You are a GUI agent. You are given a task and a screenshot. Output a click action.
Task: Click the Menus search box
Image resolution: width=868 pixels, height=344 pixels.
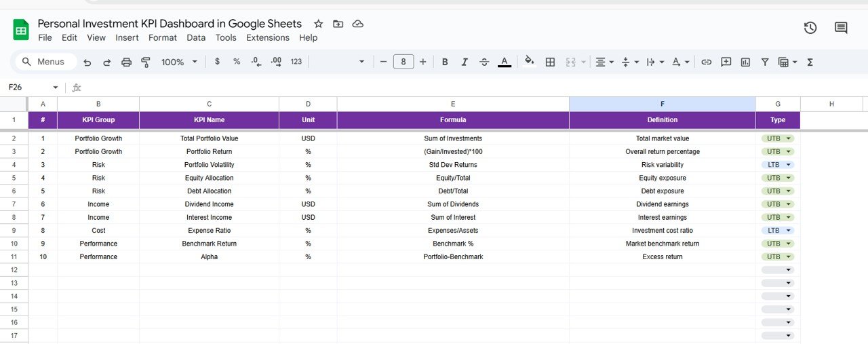[x=45, y=62]
